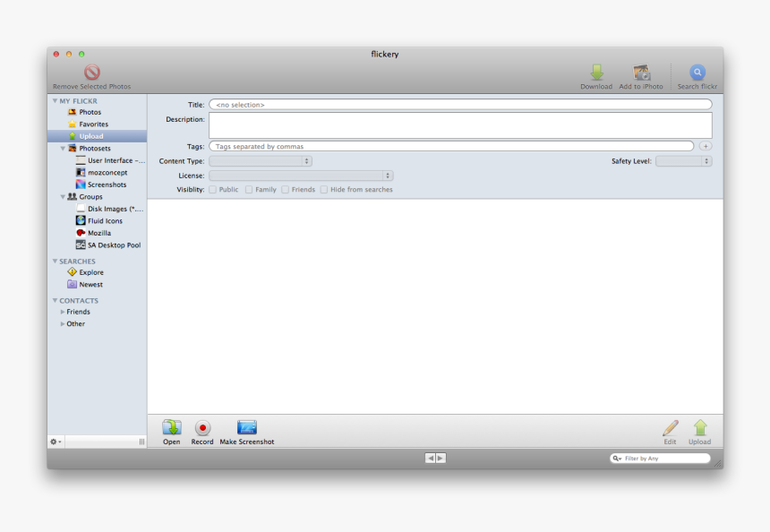Click the Tags input field
The width and height of the screenshot is (770, 532).
point(451,146)
